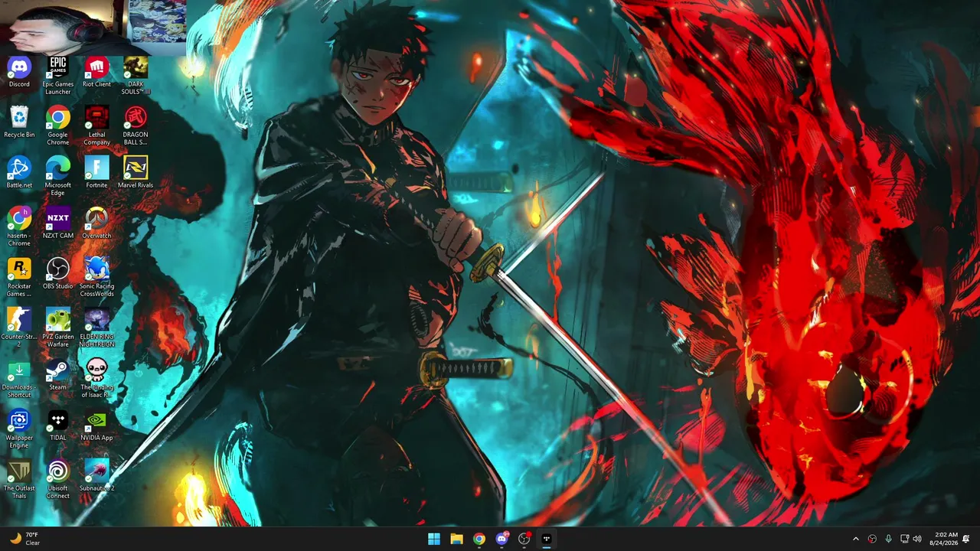This screenshot has width=980, height=551.
Task: Select the Dragon Ball desktop icon
Action: tap(136, 126)
